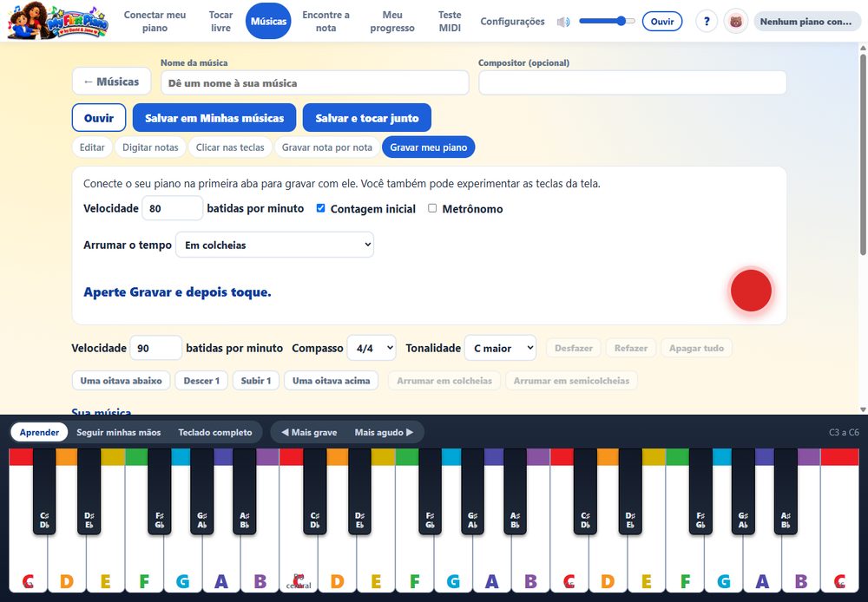
Task: Click the recording Velocidade field showing 80
Action: [x=172, y=208]
